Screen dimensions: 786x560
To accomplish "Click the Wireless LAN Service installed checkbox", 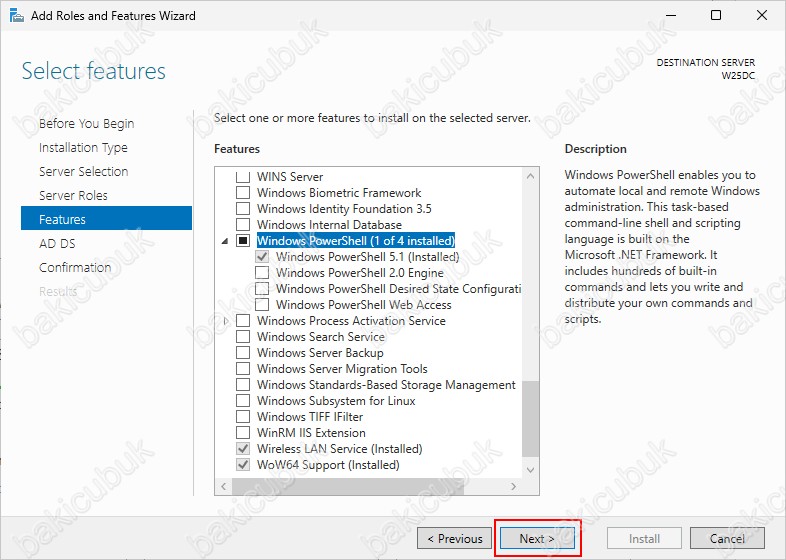I will (x=243, y=449).
